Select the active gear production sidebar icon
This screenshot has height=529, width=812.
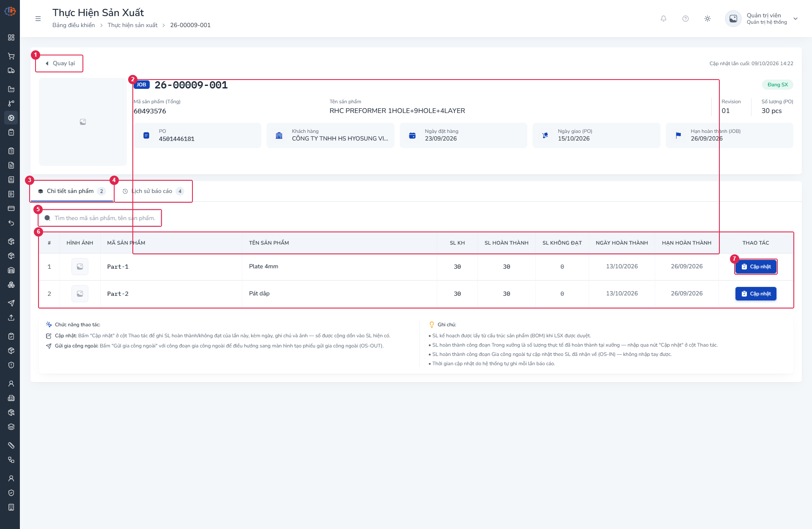11,118
